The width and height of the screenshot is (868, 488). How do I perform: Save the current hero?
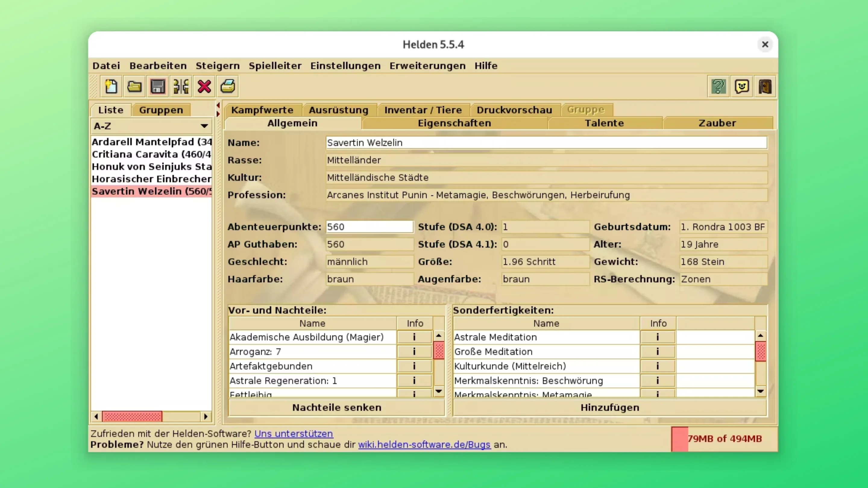(157, 86)
